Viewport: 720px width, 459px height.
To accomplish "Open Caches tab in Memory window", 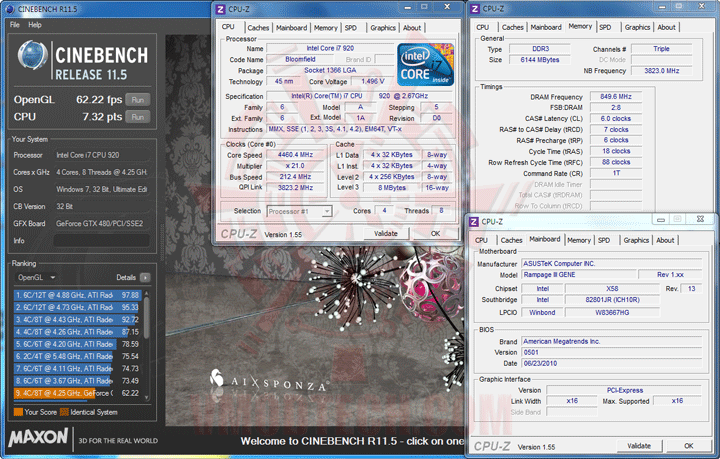I will (x=512, y=27).
